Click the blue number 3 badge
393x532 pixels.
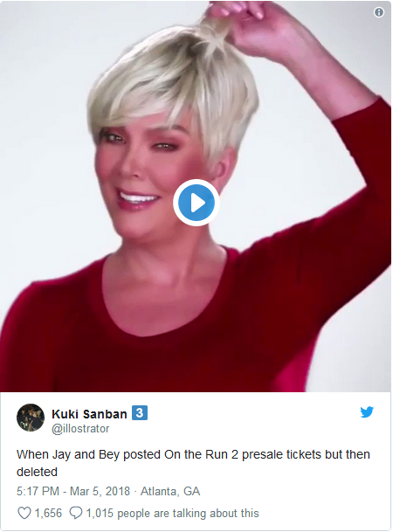point(140,413)
